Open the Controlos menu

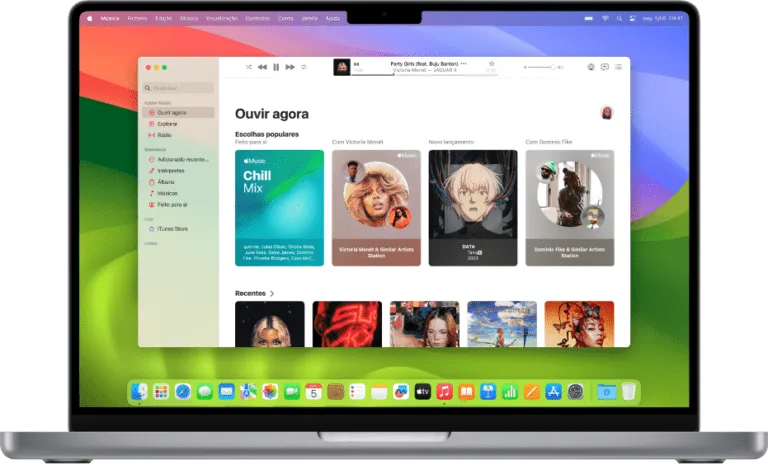click(x=258, y=19)
